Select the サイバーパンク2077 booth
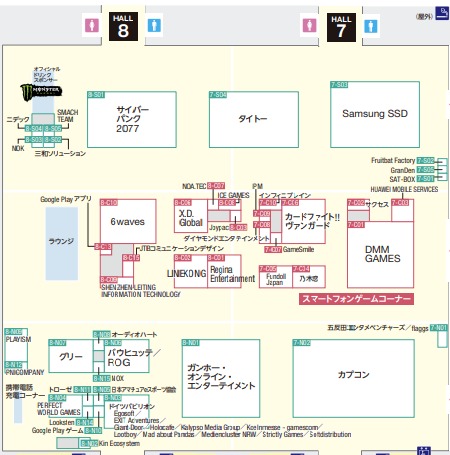Viewport: 450px width, 455px height. tap(132, 119)
